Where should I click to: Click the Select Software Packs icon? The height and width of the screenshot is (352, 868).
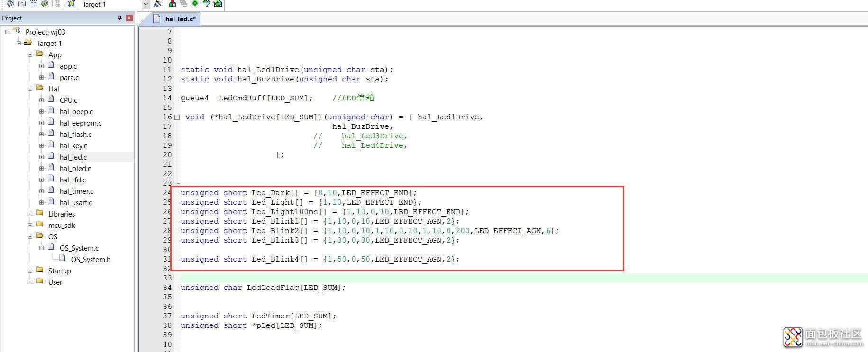207,4
